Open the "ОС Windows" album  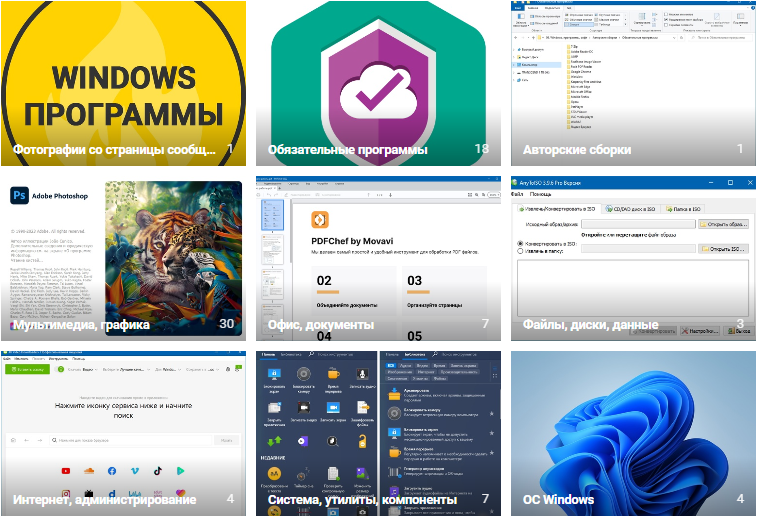(x=633, y=433)
